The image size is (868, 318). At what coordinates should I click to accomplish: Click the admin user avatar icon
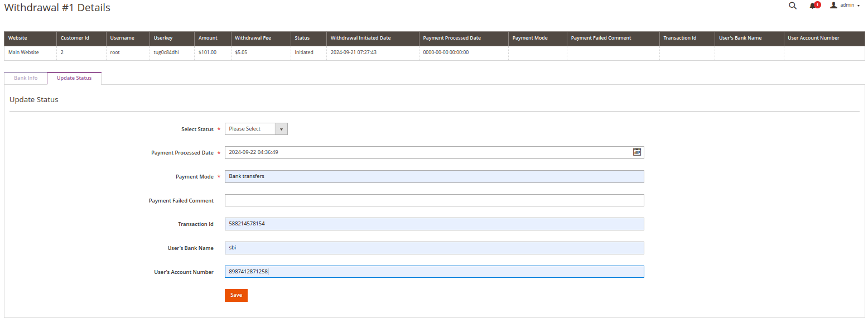(834, 6)
